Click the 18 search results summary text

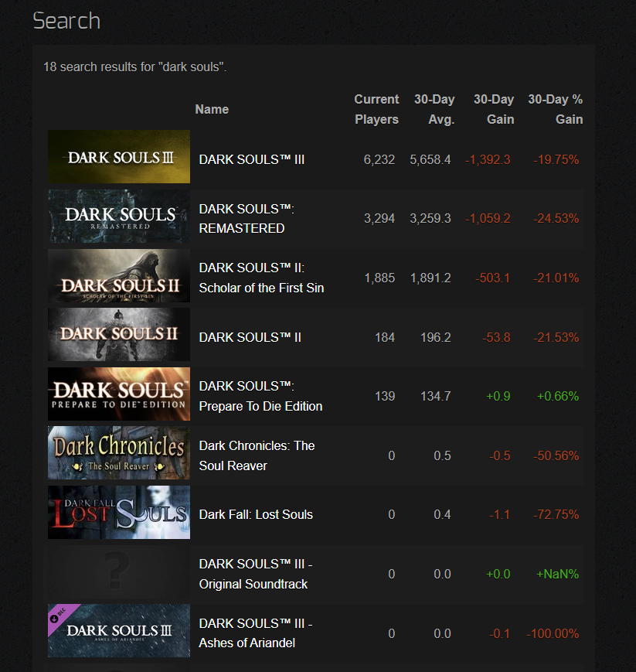coord(135,67)
